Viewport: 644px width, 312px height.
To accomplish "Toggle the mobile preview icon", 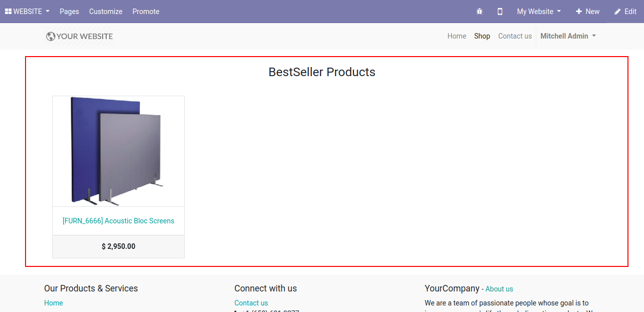I will [500, 12].
